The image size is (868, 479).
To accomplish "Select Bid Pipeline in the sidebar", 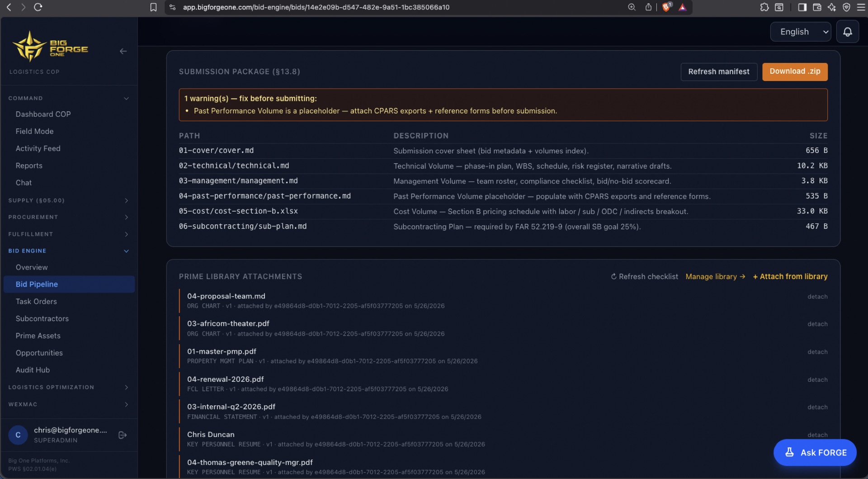I will (69, 284).
